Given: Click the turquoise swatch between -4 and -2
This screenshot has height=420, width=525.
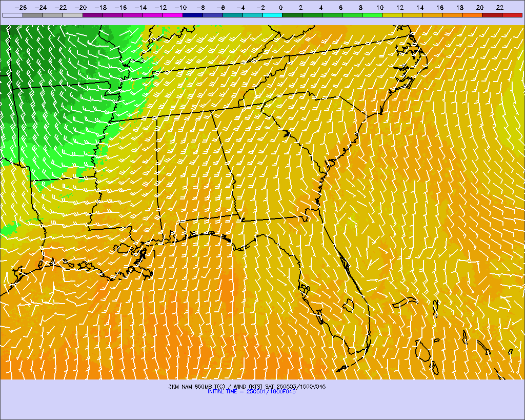Looking at the screenshot, I should (252, 15).
